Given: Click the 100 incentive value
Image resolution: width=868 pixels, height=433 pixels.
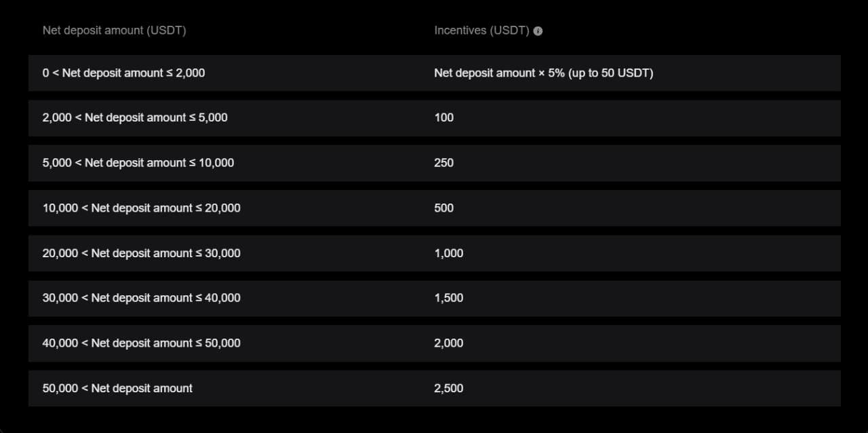Looking at the screenshot, I should click(x=444, y=118).
